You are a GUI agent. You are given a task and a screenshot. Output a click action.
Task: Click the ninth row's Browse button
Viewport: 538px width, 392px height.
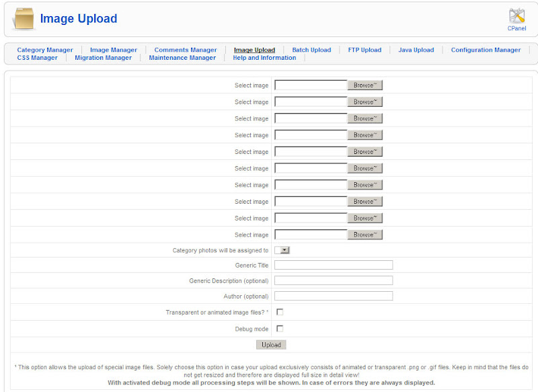tap(365, 218)
